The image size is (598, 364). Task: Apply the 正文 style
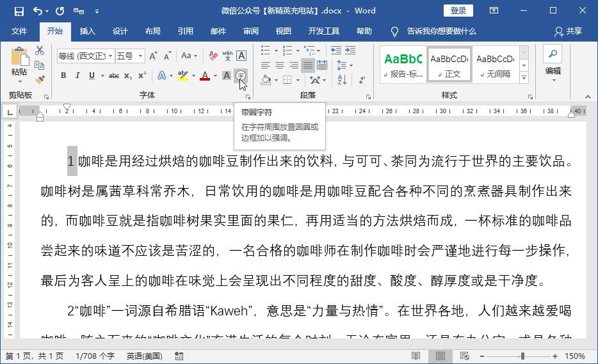click(449, 65)
